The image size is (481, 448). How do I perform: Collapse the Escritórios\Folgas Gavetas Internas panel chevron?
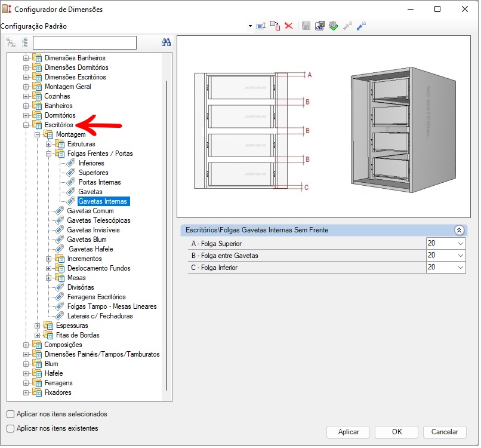pos(460,231)
